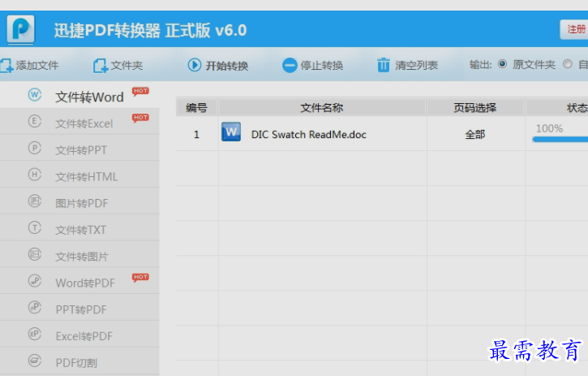
Task: Click the HOT badge next to Word转PDF
Action: 140,278
